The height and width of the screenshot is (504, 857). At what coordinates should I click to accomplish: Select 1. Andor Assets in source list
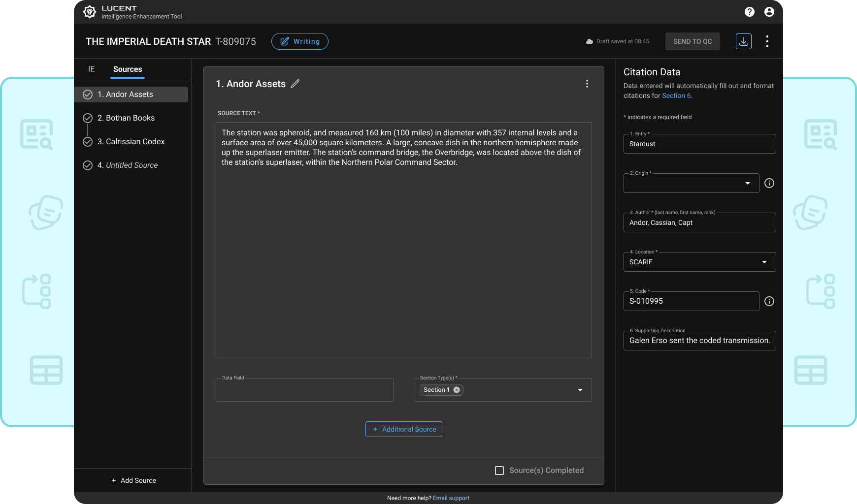pos(131,94)
